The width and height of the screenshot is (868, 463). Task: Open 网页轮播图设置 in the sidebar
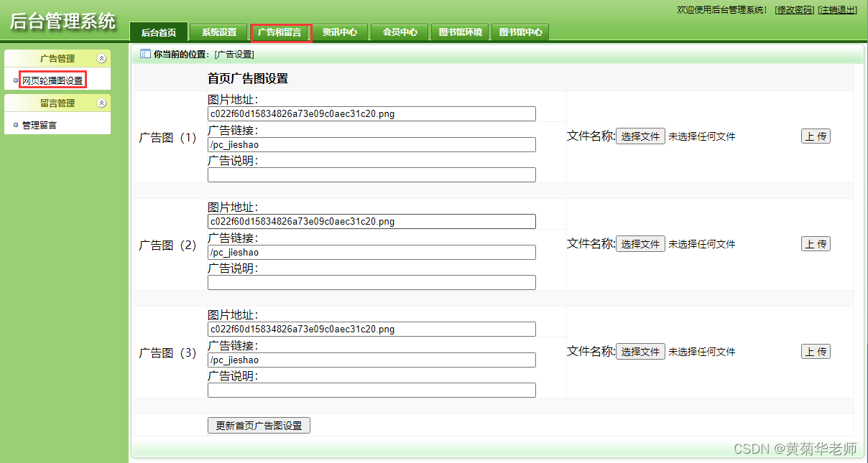[x=52, y=80]
